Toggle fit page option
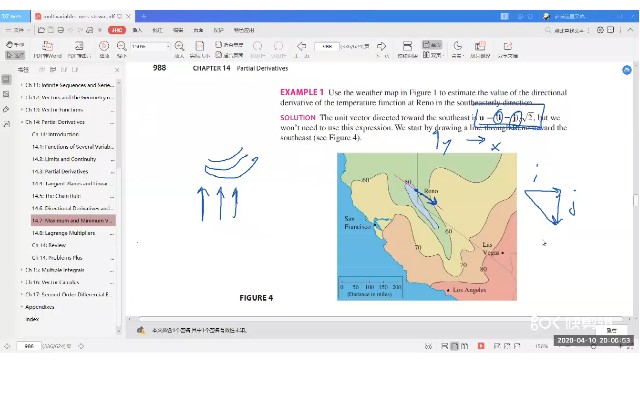The image size is (640, 400). pos(229,55)
